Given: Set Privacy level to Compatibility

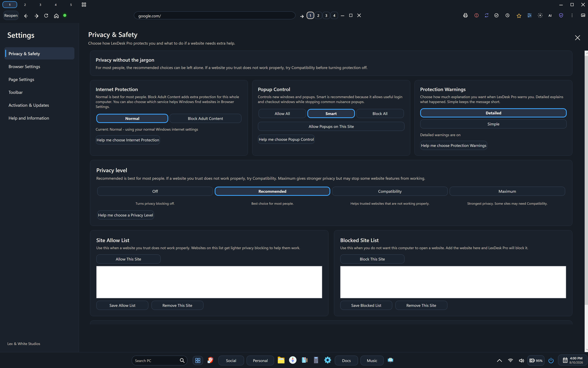Looking at the screenshot, I should (390, 191).
